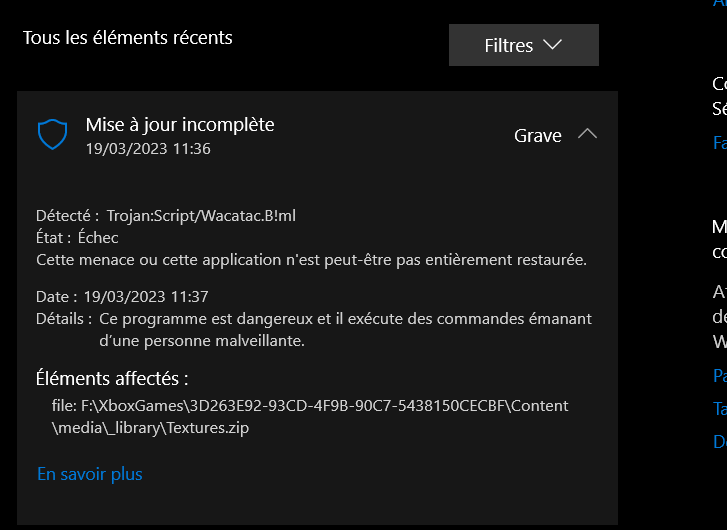Click the down chevron inside Filtres

pos(552,45)
